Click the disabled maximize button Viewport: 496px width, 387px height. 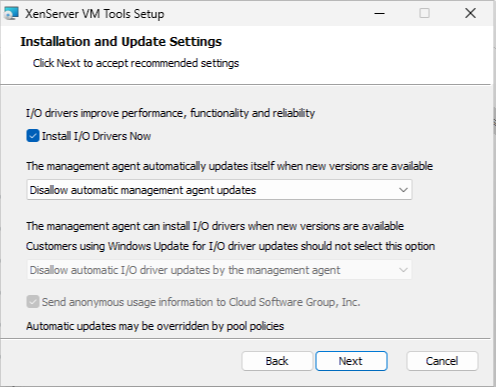424,13
